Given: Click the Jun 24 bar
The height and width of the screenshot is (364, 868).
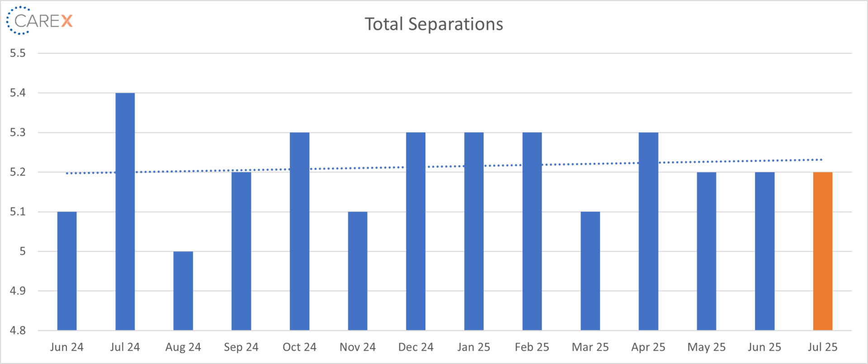Looking at the screenshot, I should click(x=67, y=271).
